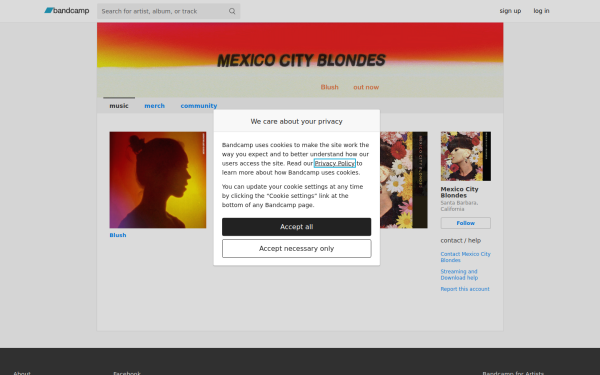Screen dimensions: 600x375
Task: Open the Blush album cover thumbnail
Action: tap(158, 180)
